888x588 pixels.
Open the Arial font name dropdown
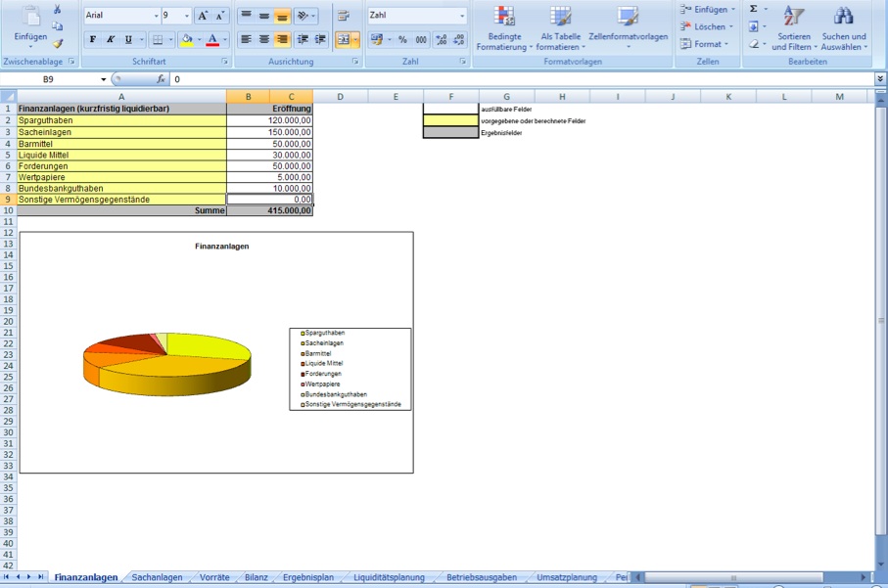157,16
